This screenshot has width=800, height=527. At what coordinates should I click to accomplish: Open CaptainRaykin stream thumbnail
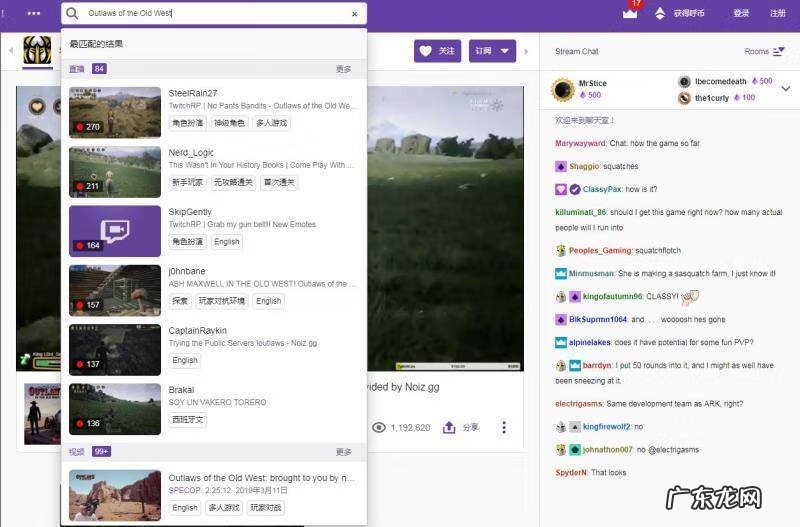click(115, 349)
